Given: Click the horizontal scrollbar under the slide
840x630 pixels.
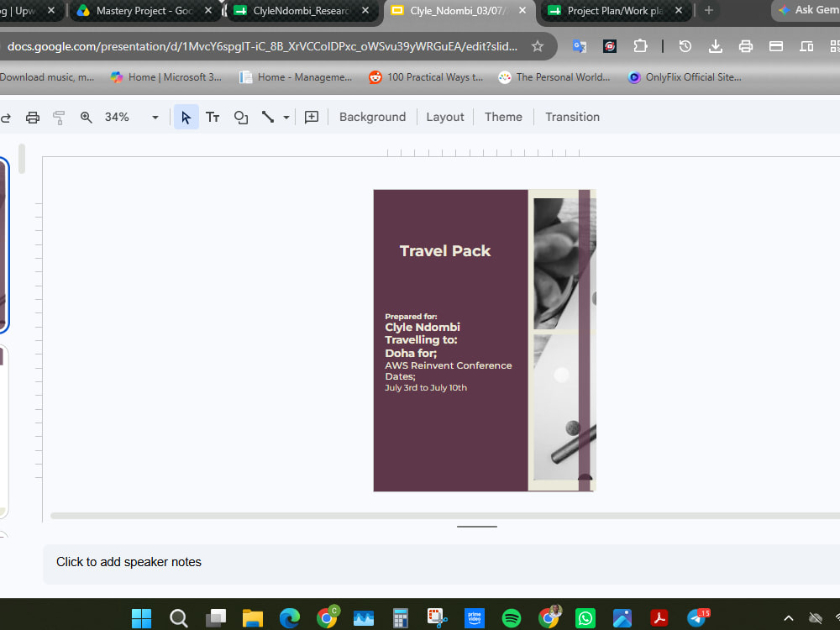Looking at the screenshot, I should pos(444,516).
